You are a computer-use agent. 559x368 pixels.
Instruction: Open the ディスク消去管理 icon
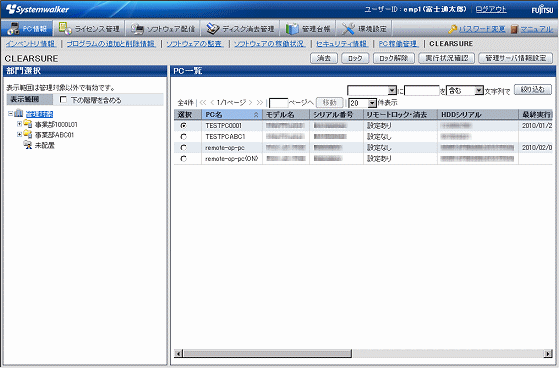pos(213,29)
